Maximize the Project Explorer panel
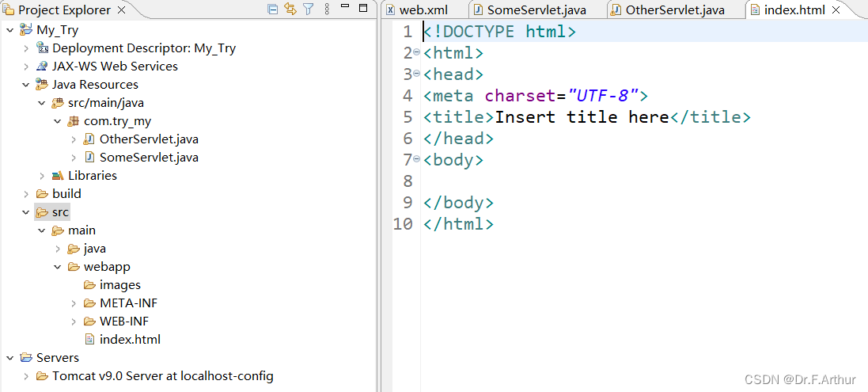 (x=363, y=8)
